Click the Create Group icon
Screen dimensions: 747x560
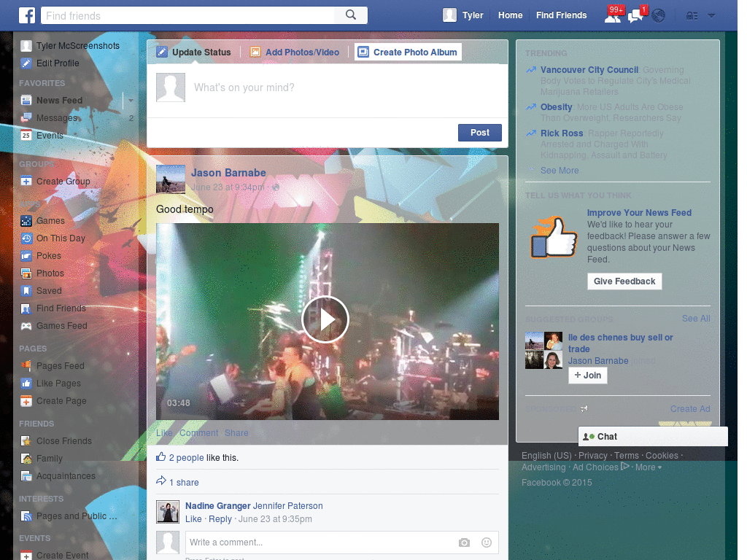pos(26,182)
